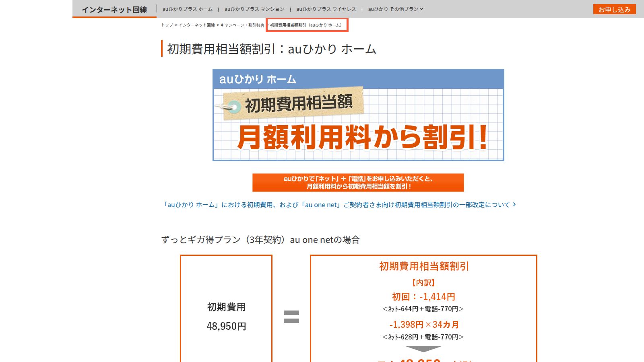Image resolution: width=644 pixels, height=362 pixels.
Task: Expand the auひかり その他プラン dropdown
Action: (x=396, y=9)
